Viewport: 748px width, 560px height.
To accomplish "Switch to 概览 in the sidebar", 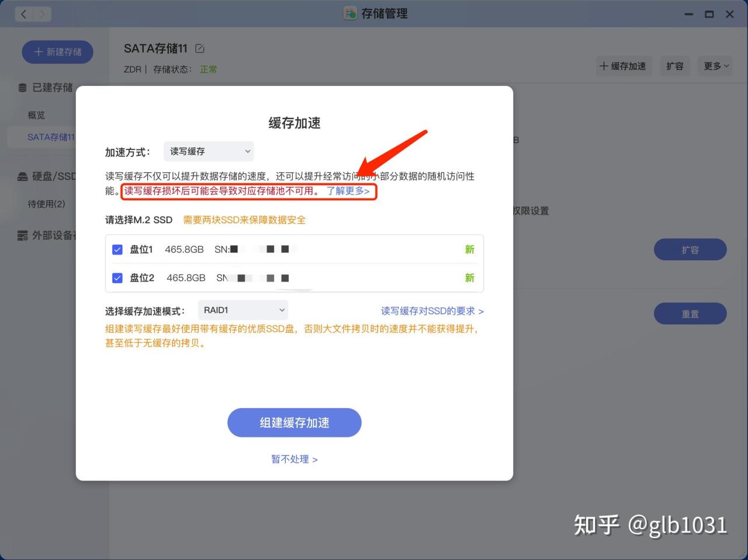I will [x=36, y=115].
